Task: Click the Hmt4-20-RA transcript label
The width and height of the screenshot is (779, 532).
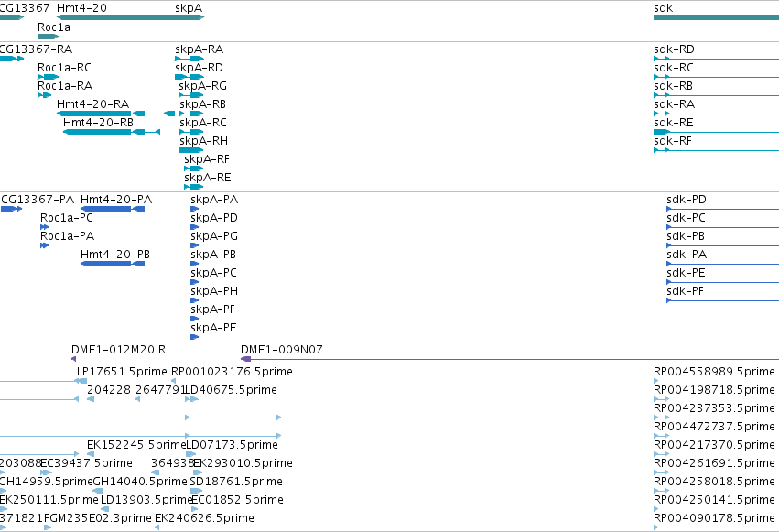Action: [92, 104]
